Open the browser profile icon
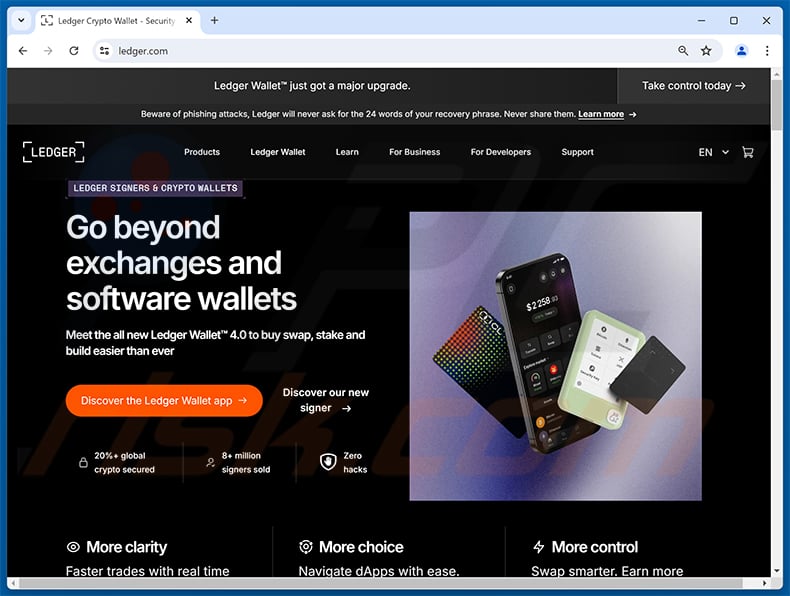The width and height of the screenshot is (790, 596). [741, 51]
